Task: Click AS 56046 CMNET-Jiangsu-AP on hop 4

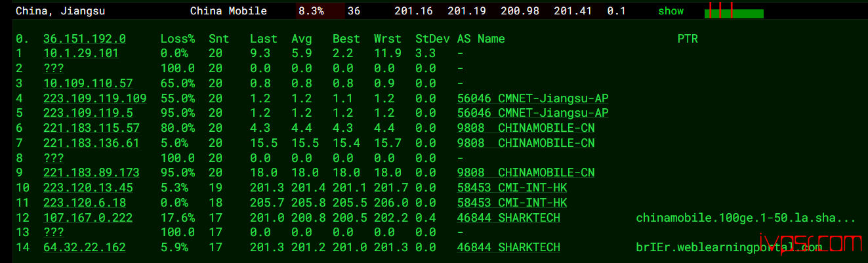Action: [x=533, y=98]
